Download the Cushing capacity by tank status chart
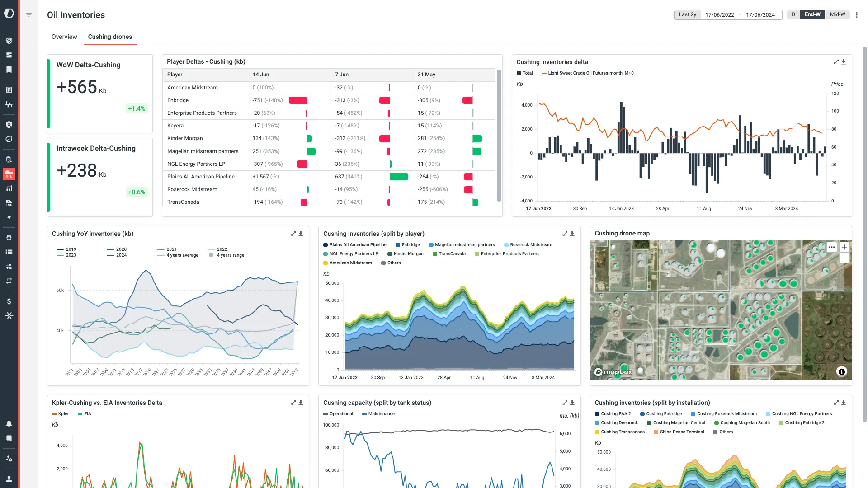The height and width of the screenshot is (488, 868). [x=572, y=403]
